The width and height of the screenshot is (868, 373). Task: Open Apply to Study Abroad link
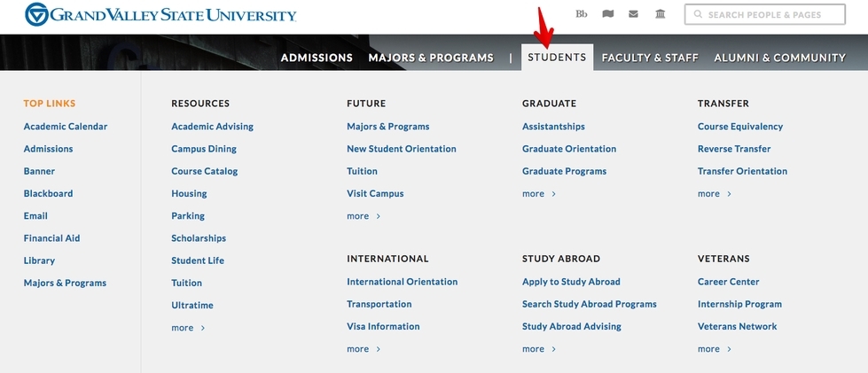[571, 282]
